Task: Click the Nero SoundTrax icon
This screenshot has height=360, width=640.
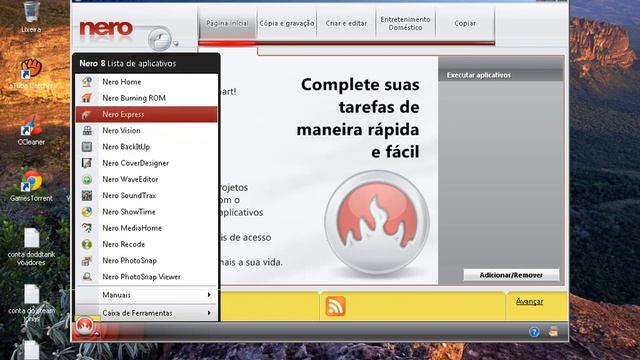Action: click(87, 196)
